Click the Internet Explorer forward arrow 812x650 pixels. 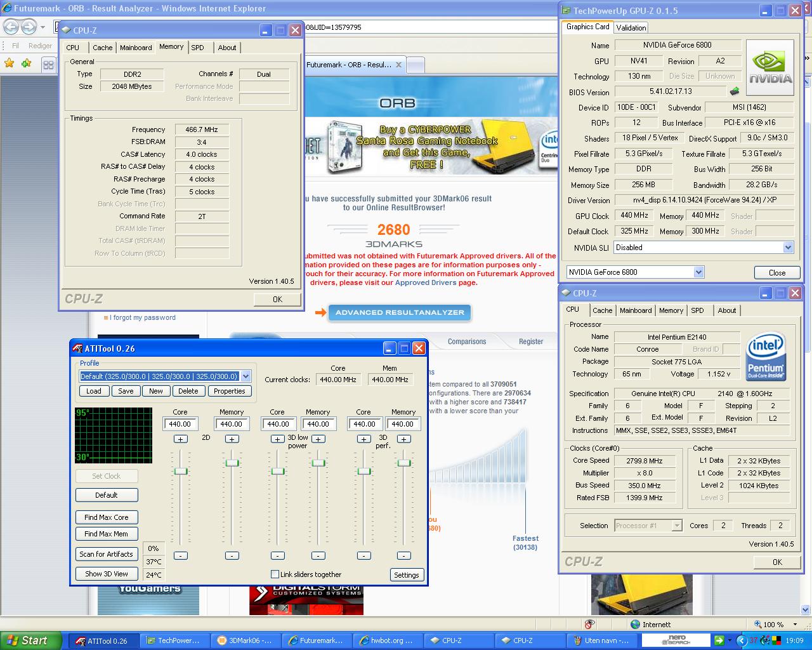(x=29, y=27)
